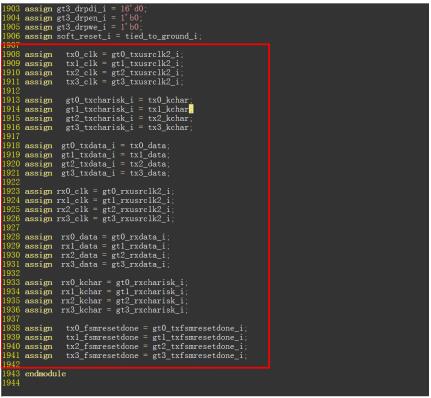Click gt3_txfsmresetdone_i on line 1941
The height and width of the screenshot is (398, 431).
click(x=198, y=356)
